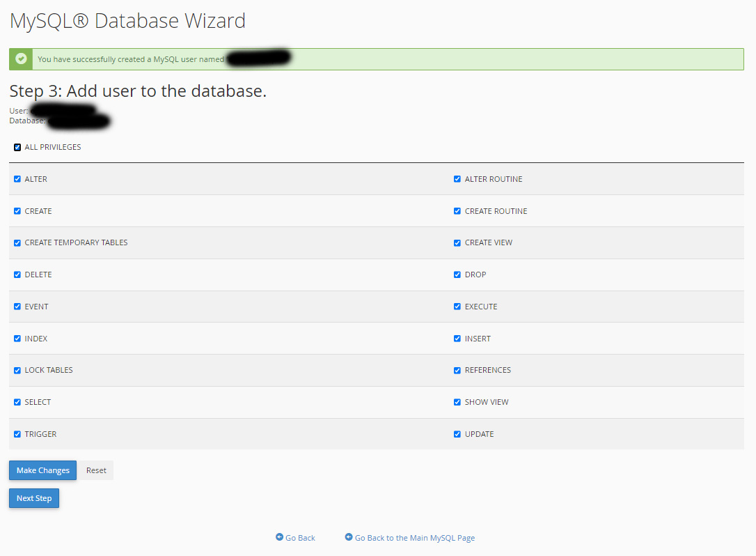Click the green success checkmark icon

tap(21, 59)
